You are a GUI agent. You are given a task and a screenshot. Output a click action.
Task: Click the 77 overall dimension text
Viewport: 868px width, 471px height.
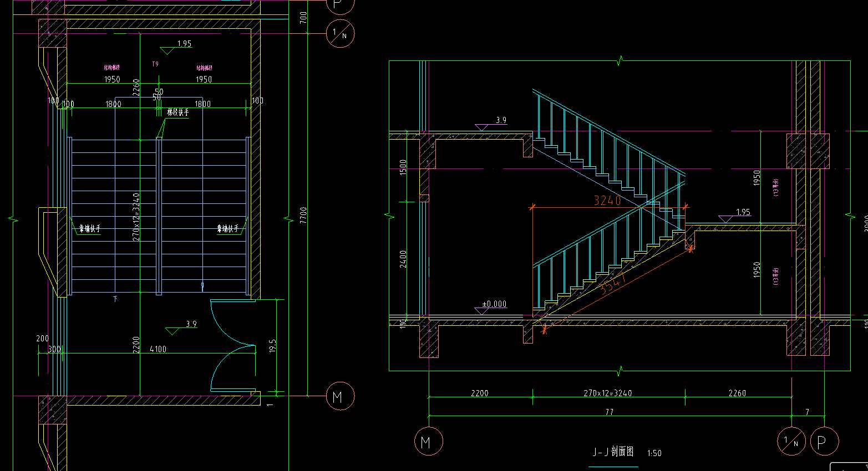point(610,412)
